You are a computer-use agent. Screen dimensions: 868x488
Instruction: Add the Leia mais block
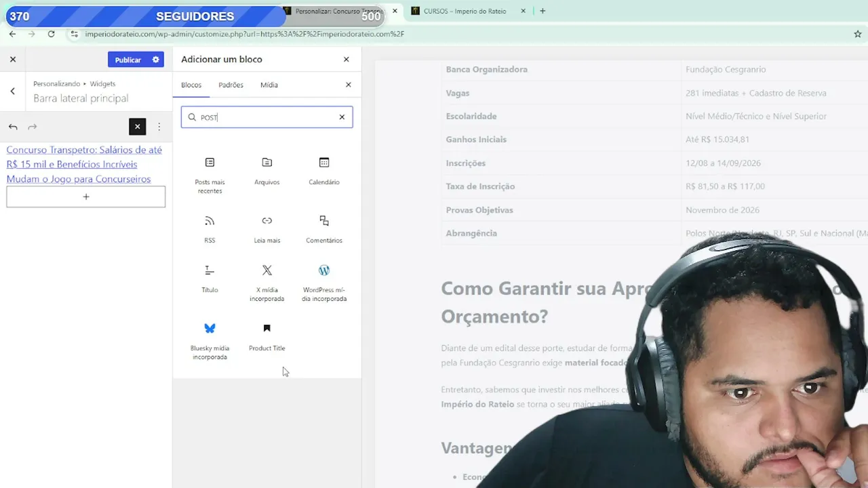coord(267,229)
